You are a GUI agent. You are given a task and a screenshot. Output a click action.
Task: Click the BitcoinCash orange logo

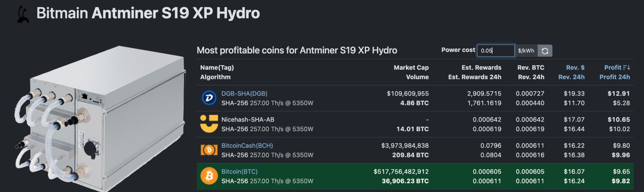coord(209,150)
